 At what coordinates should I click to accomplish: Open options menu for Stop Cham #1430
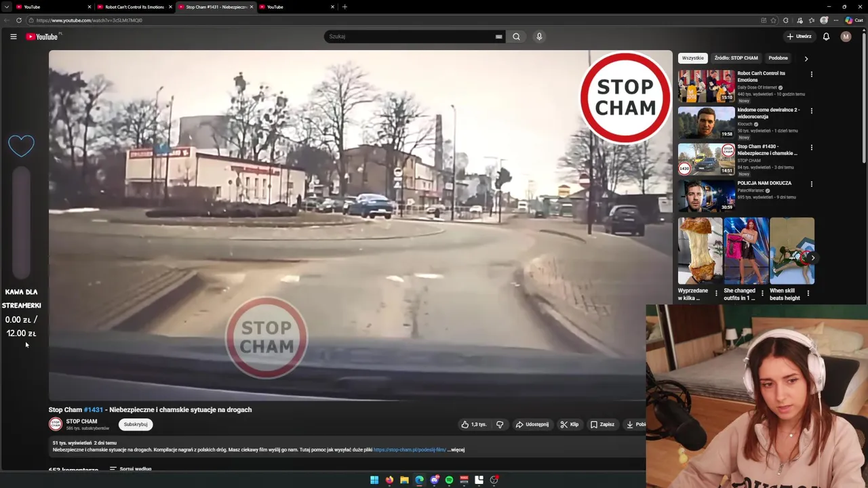[811, 147]
